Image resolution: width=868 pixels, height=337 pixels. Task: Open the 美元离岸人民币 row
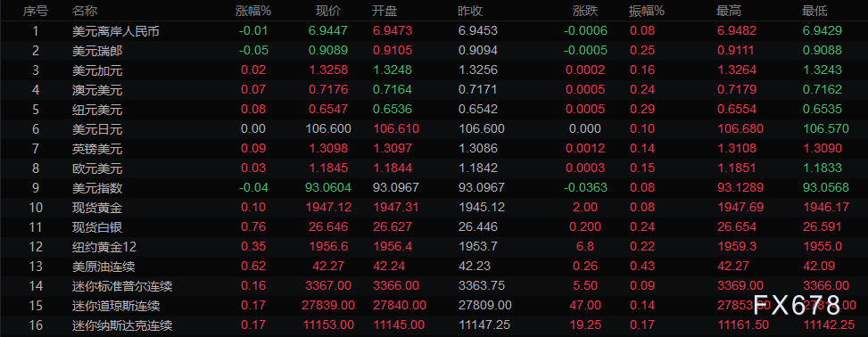pos(434,31)
